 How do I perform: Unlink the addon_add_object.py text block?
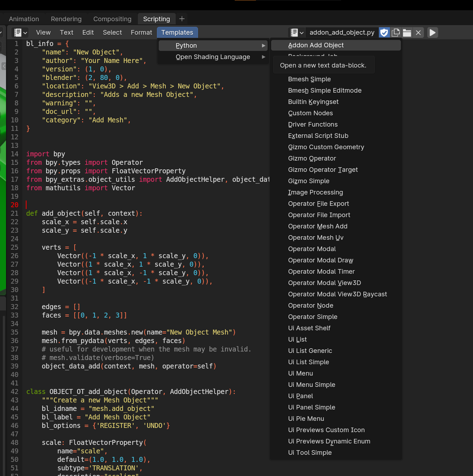click(418, 33)
